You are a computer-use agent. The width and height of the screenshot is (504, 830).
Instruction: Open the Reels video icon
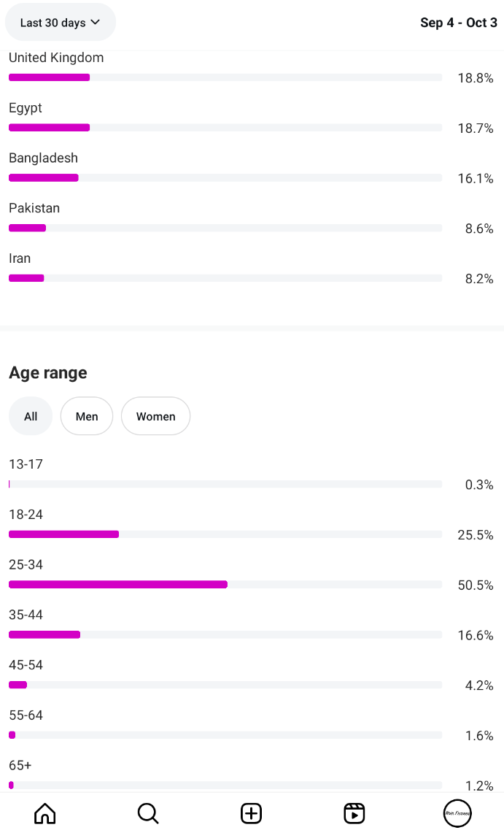tap(354, 813)
